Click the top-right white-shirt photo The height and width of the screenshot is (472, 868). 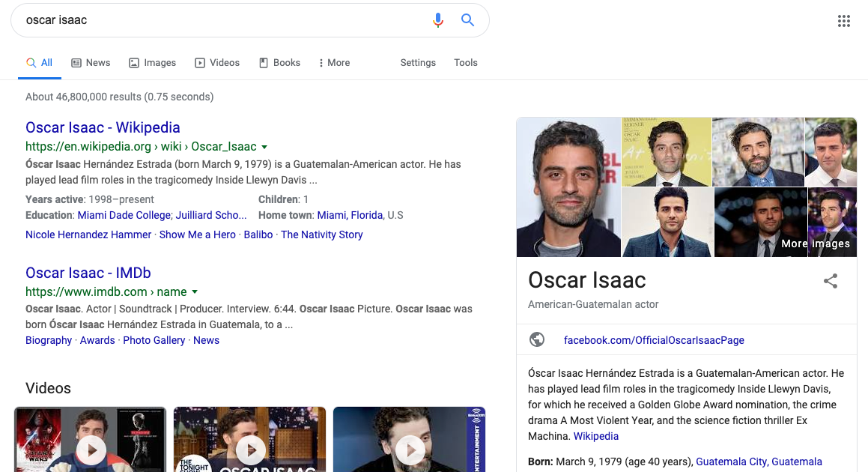tap(831, 152)
